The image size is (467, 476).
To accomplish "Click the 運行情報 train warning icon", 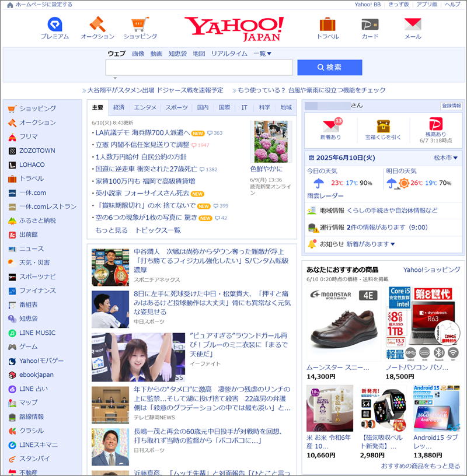I will [x=313, y=228].
